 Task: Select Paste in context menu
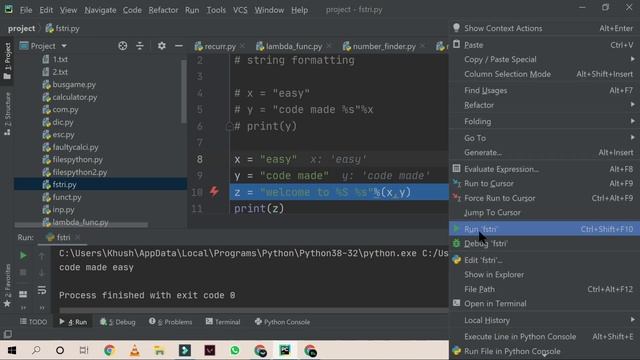[x=544, y=45]
